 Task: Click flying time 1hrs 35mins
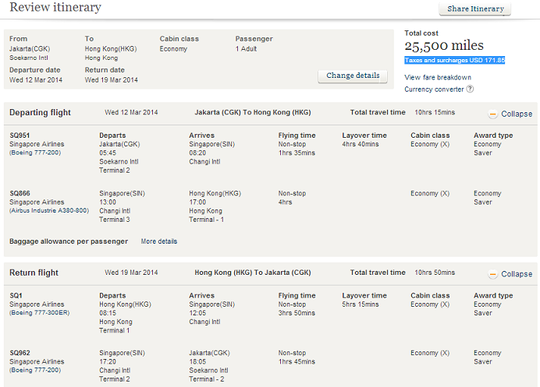point(297,153)
